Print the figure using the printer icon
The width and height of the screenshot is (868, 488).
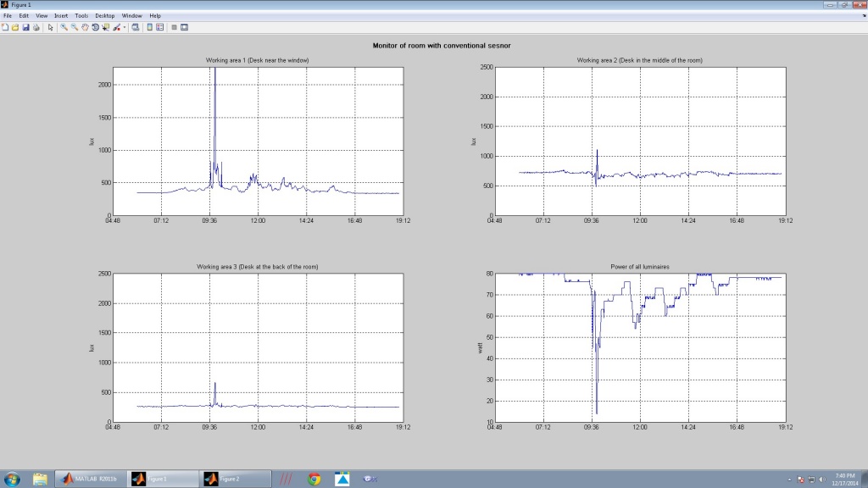(36, 27)
